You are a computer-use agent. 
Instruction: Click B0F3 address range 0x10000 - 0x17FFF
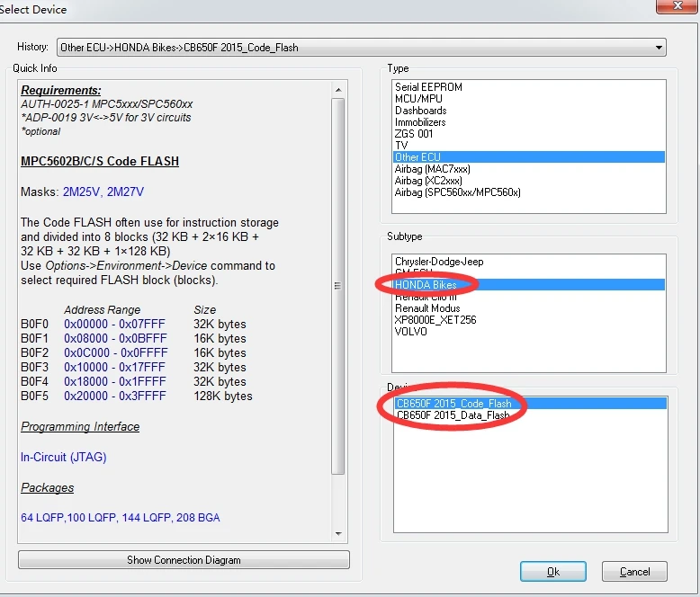tap(114, 367)
